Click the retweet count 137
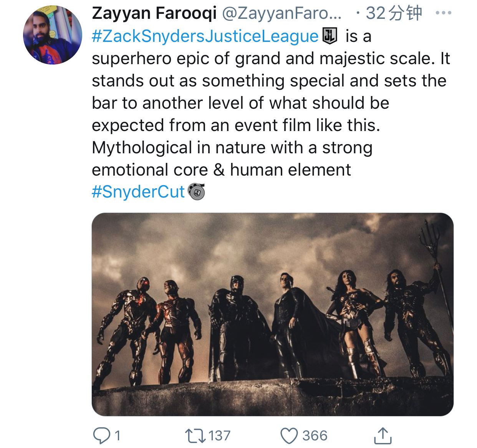The width and height of the screenshot is (477, 448). 219,436
